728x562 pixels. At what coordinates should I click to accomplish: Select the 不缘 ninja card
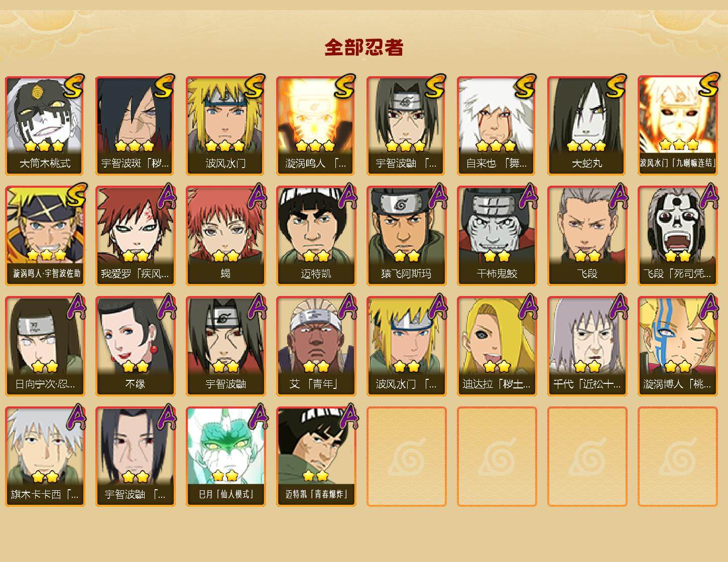tap(135, 346)
